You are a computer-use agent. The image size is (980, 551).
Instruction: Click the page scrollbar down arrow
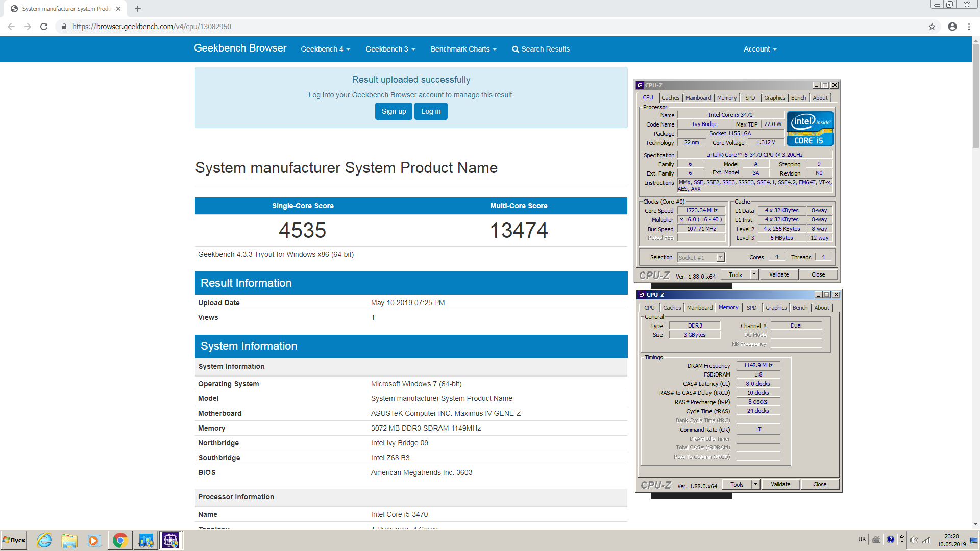click(x=975, y=524)
